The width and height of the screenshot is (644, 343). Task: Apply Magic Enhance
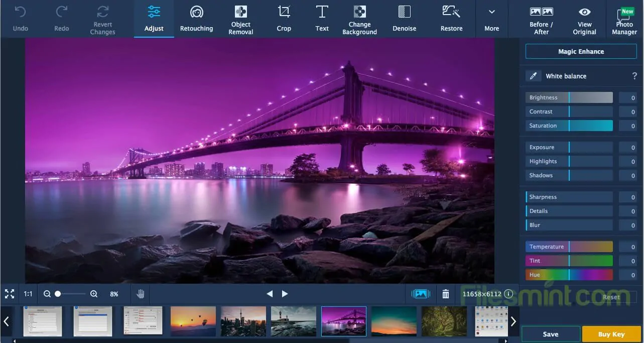pyautogui.click(x=581, y=51)
